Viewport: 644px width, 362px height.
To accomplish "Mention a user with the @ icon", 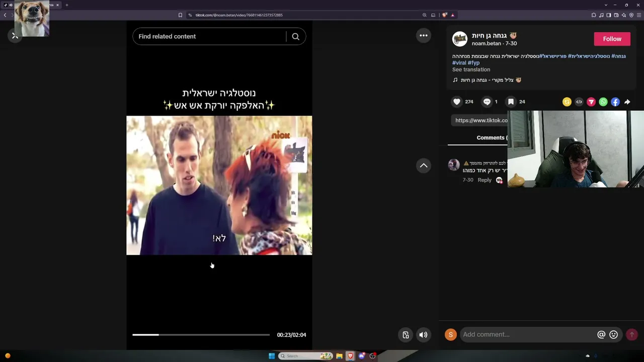I will [x=601, y=334].
